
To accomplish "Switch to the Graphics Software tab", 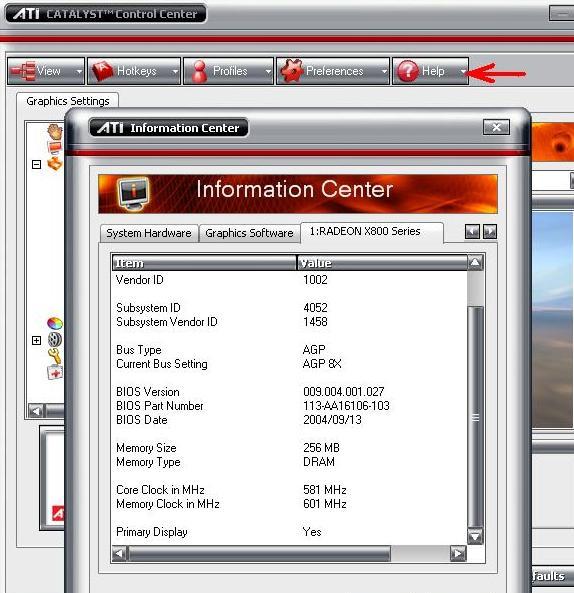I will point(249,233).
